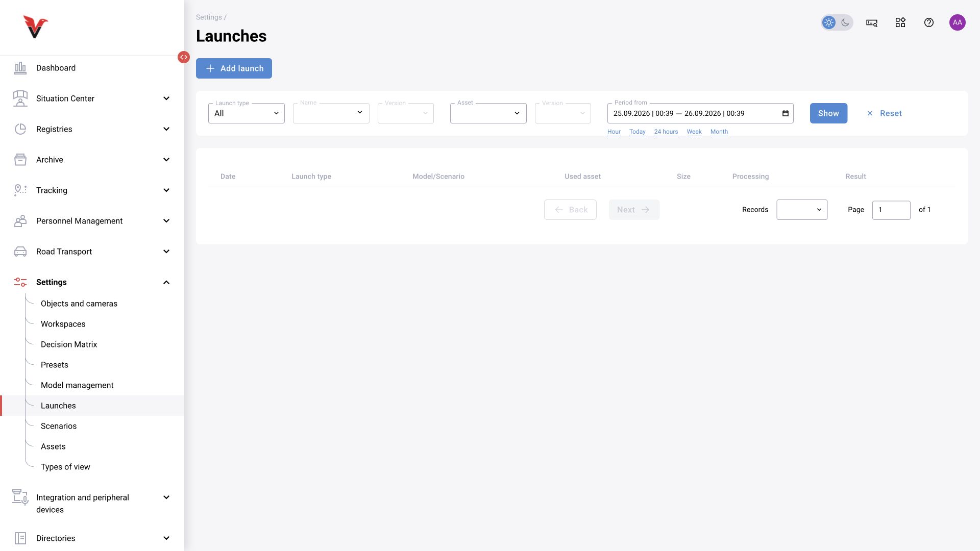This screenshot has height=551, width=980.
Task: Set period to Week
Action: (694, 132)
